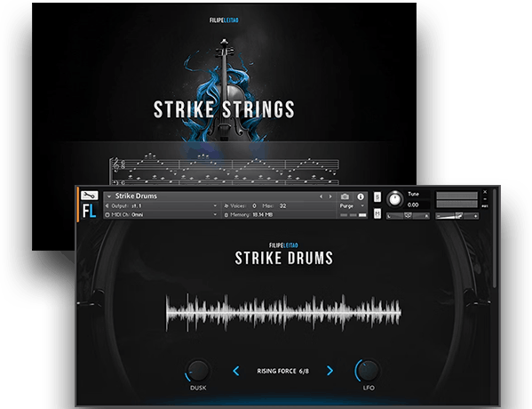Expand the Strike Drums instrument name menu

109,196
